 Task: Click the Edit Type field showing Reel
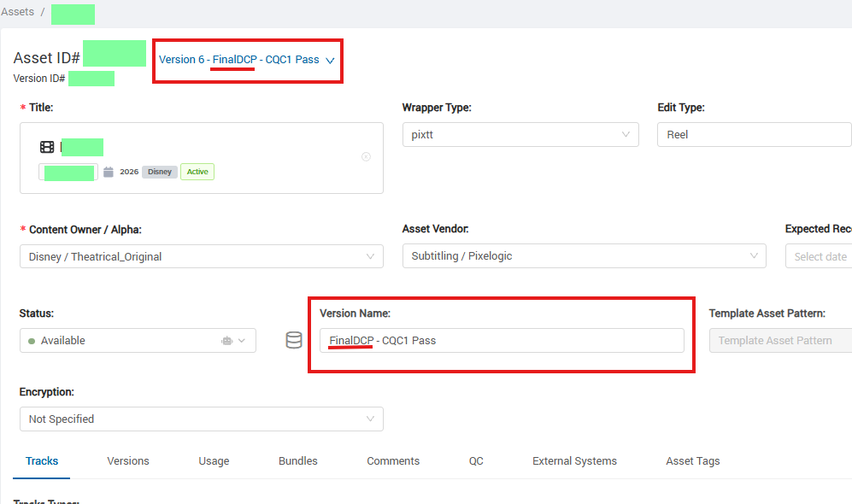[755, 135]
